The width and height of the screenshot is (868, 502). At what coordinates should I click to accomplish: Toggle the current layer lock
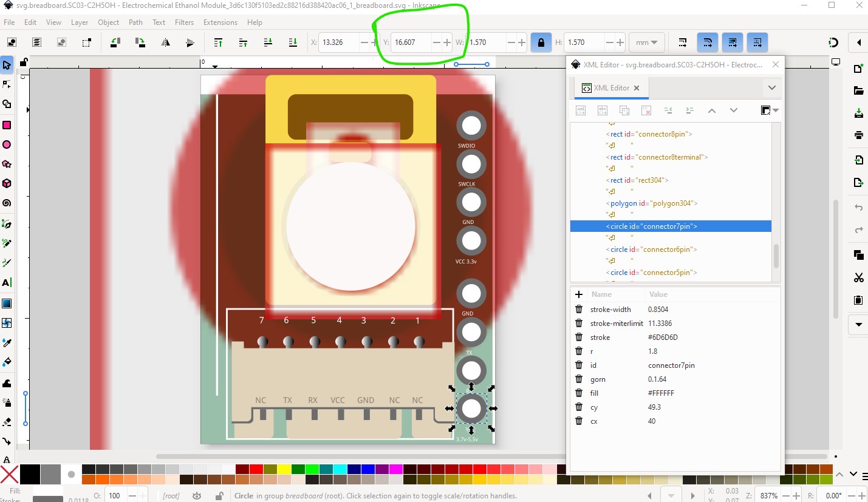tap(219, 496)
